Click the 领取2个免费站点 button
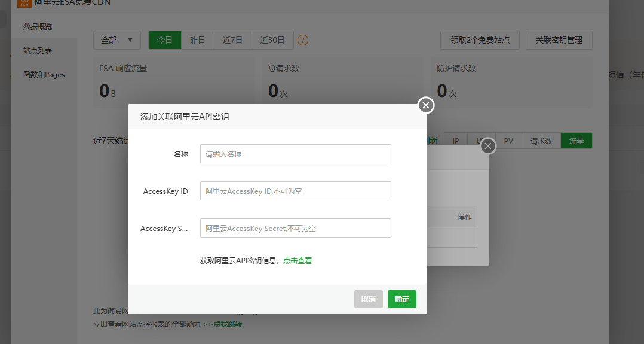This screenshot has height=344, width=644. 480,40
